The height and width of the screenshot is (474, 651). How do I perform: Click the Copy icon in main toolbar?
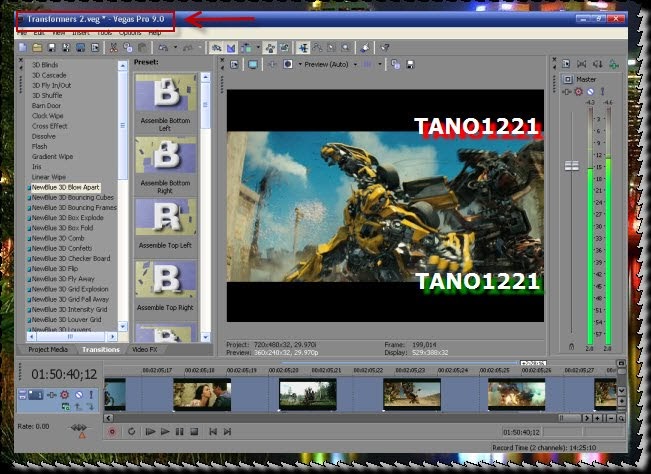[x=127, y=48]
